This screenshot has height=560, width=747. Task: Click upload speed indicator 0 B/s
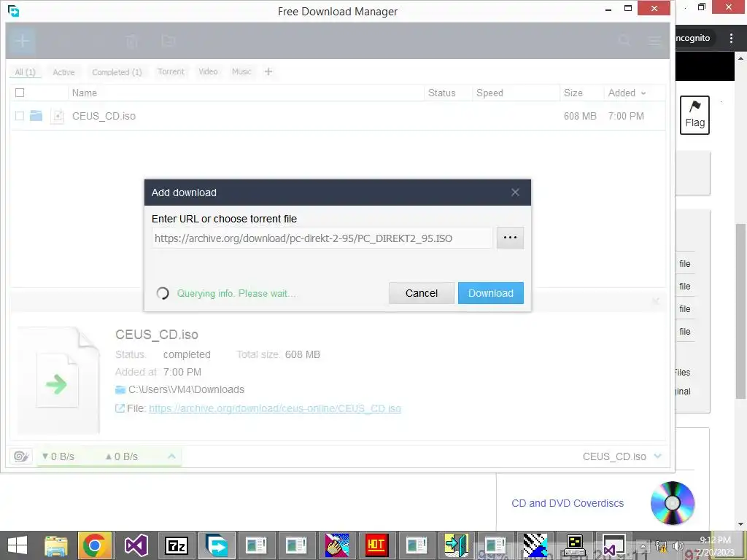pos(122,456)
